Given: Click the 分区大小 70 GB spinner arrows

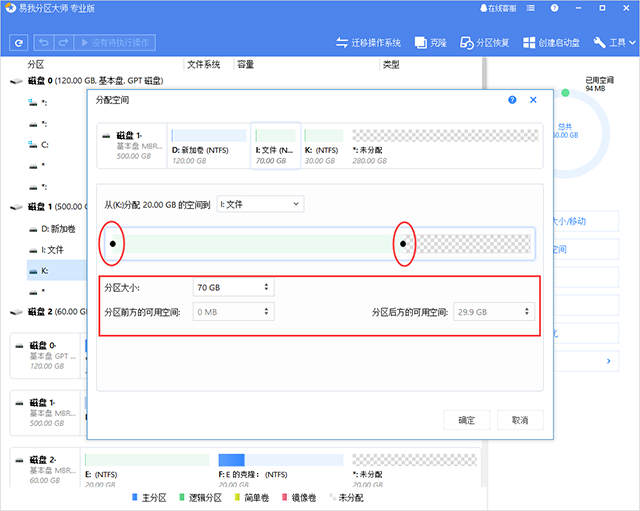Looking at the screenshot, I should pos(266,287).
